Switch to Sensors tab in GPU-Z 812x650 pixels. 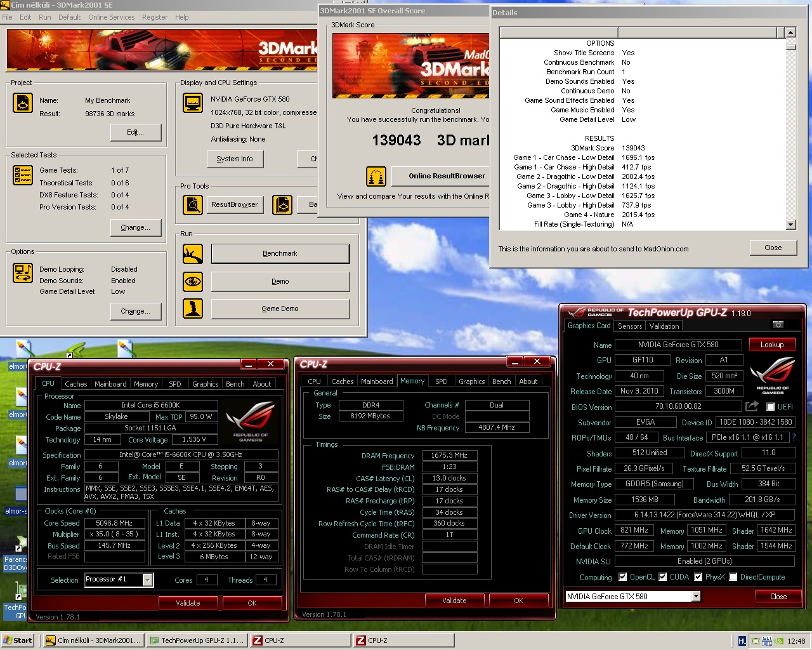630,326
